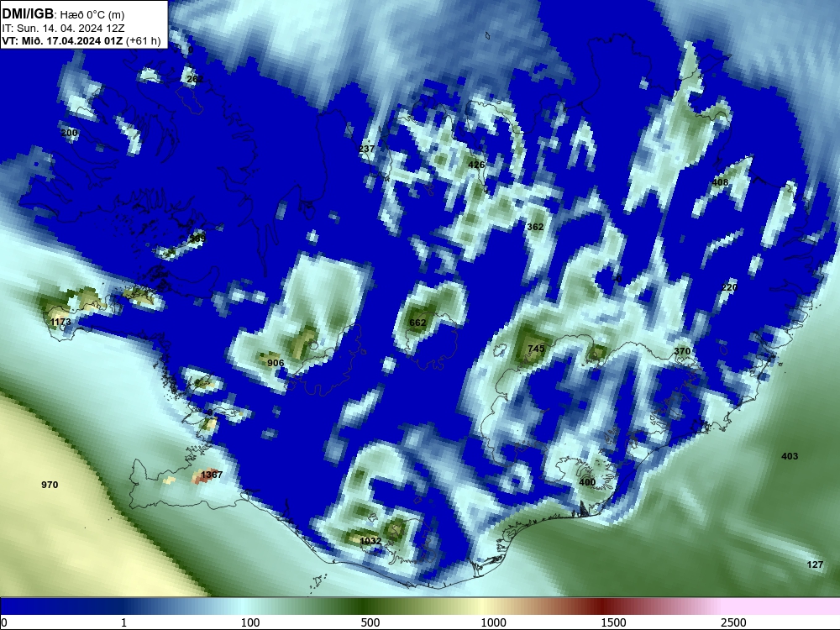Click the map value '403'
840x630 pixels.
coord(790,456)
